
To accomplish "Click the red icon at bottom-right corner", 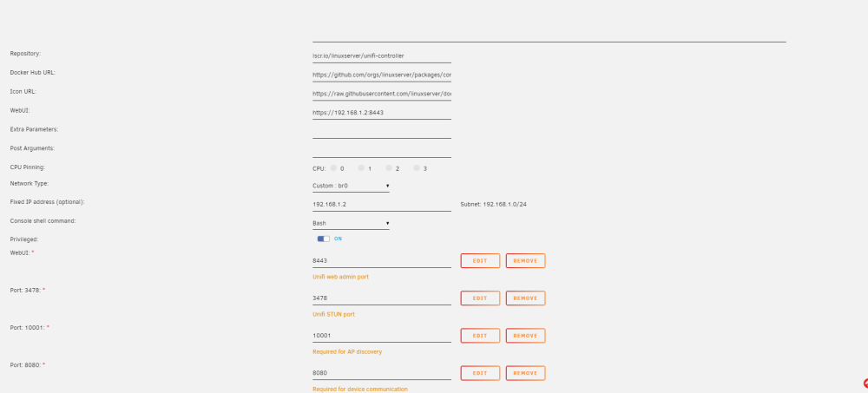I will (865, 383).
